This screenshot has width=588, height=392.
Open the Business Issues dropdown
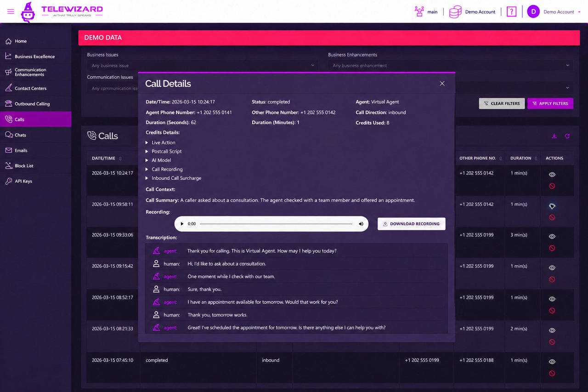click(203, 66)
